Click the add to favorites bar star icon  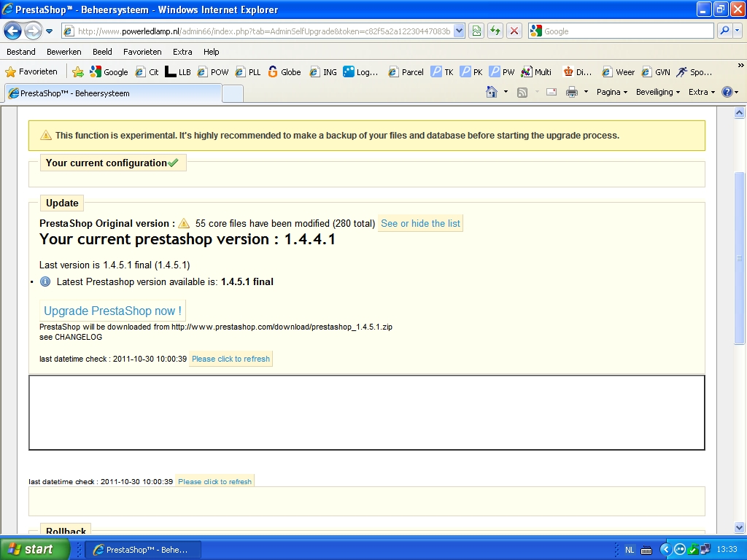[77, 72]
